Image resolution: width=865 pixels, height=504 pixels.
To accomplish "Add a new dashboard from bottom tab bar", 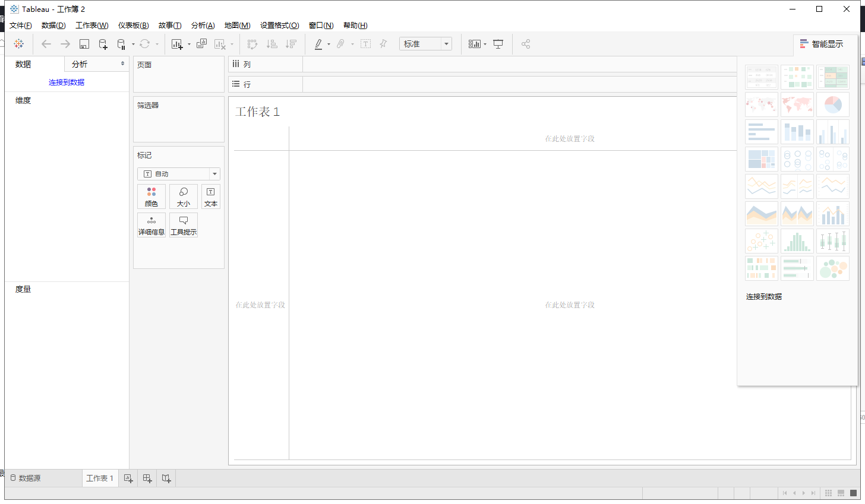I will 147,478.
